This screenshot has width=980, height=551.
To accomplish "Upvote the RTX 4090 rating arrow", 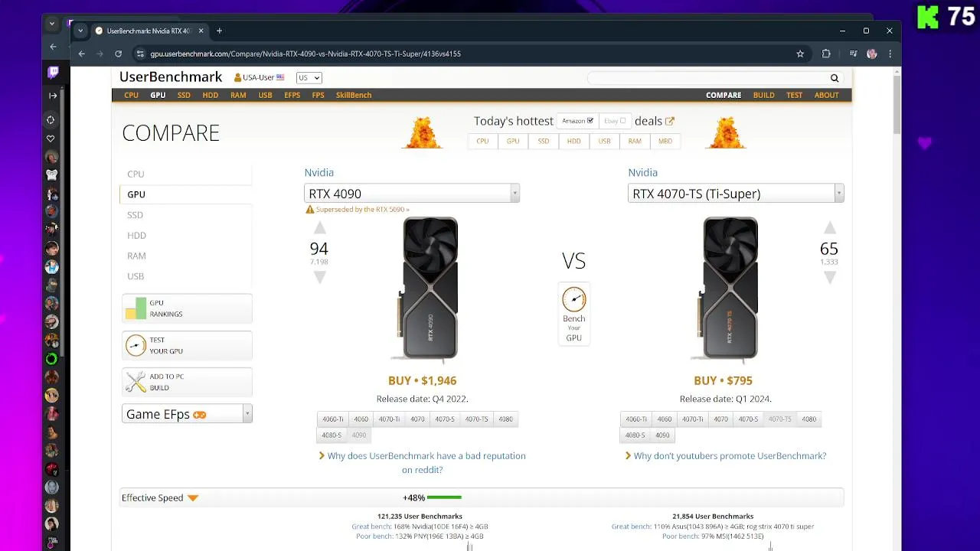I will click(319, 228).
